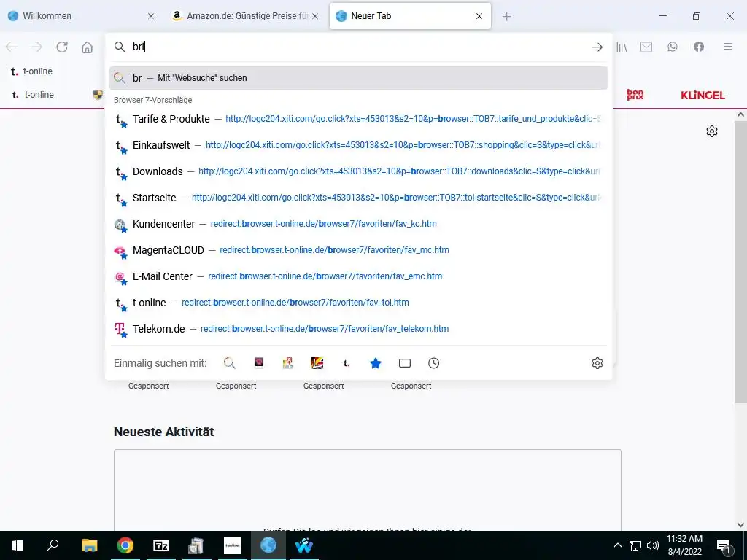
Task: Select the 'Mit Websuche suchen' suggestion
Action: [358, 78]
